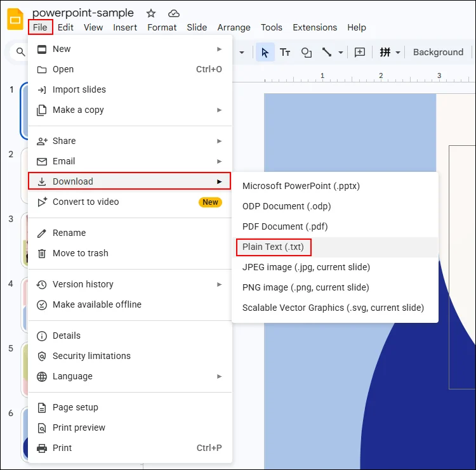Select the cursor arrow tool
The height and width of the screenshot is (470, 476).
(x=265, y=52)
